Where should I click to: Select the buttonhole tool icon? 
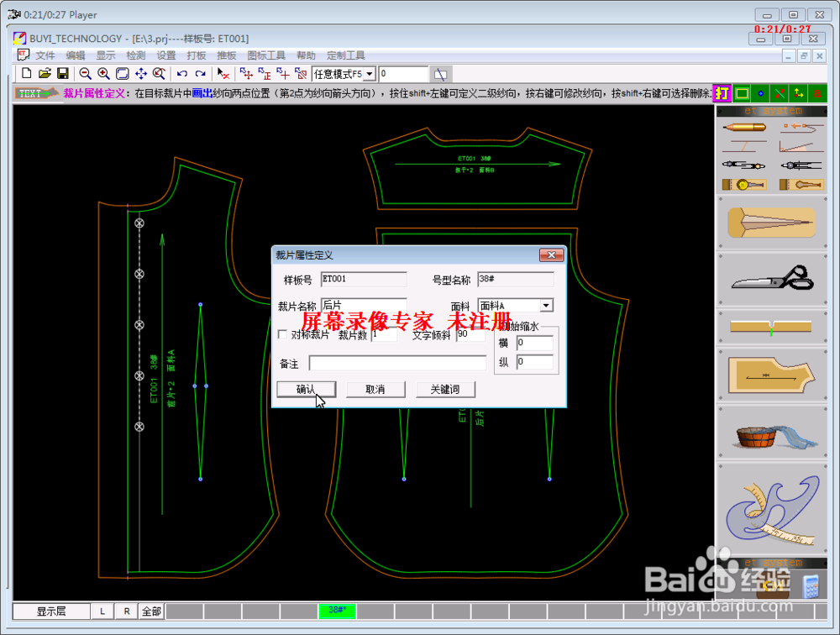[x=801, y=185]
